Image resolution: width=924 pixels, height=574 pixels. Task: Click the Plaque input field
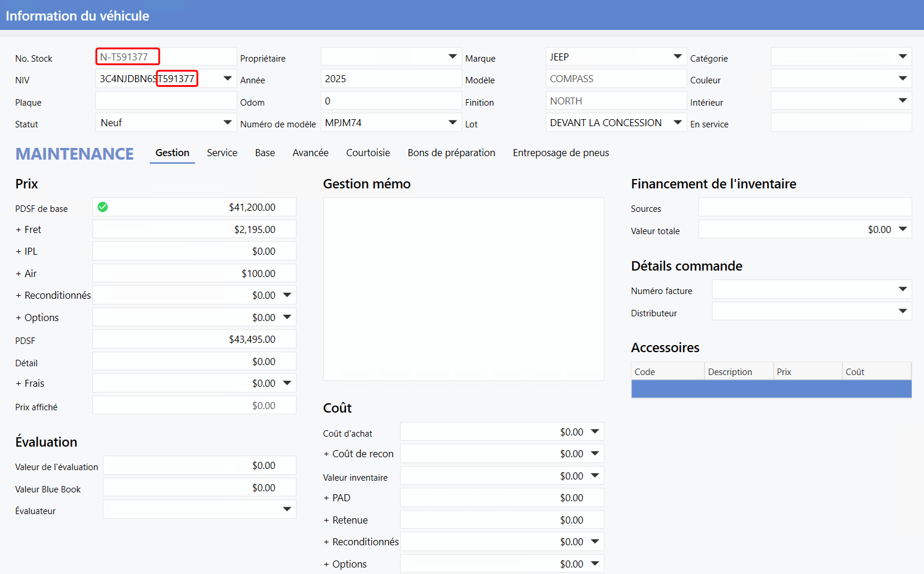point(166,101)
